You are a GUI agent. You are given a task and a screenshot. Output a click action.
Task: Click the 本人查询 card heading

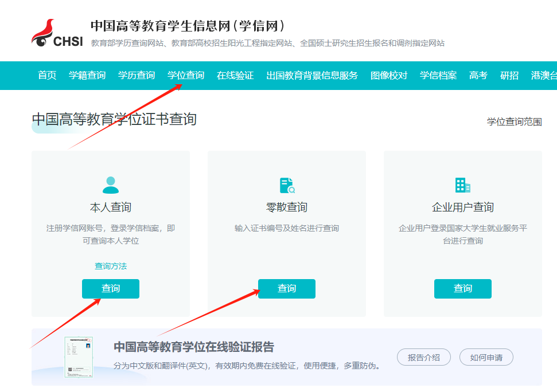(111, 207)
